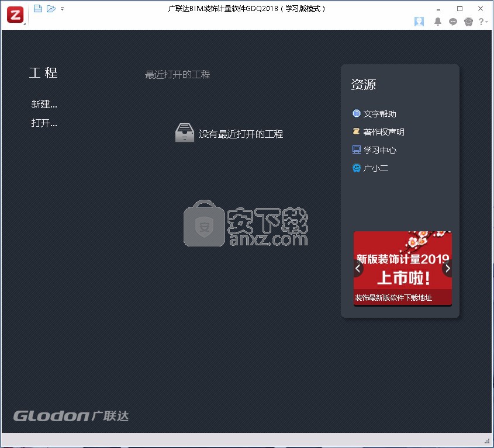494x448 pixels.
Task: Open the 著作权声明 copyright link
Action: (x=384, y=131)
